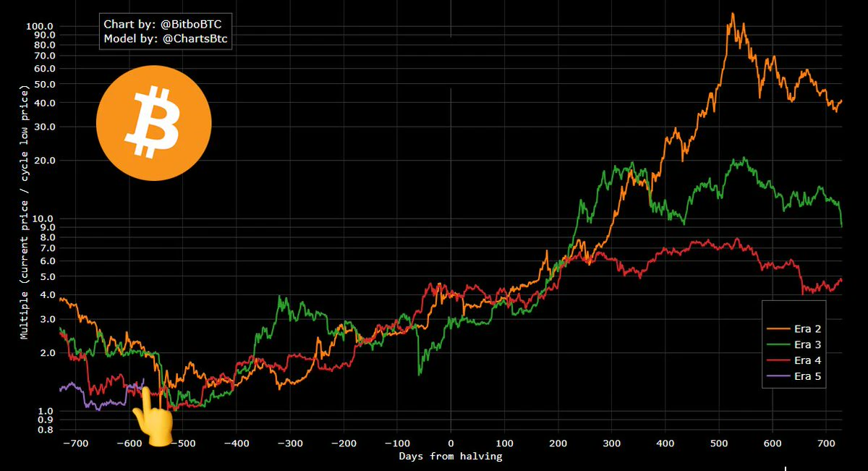Click the '@BitboBTC' chart credit text
This screenshot has width=868, height=471.
pyautogui.click(x=192, y=25)
